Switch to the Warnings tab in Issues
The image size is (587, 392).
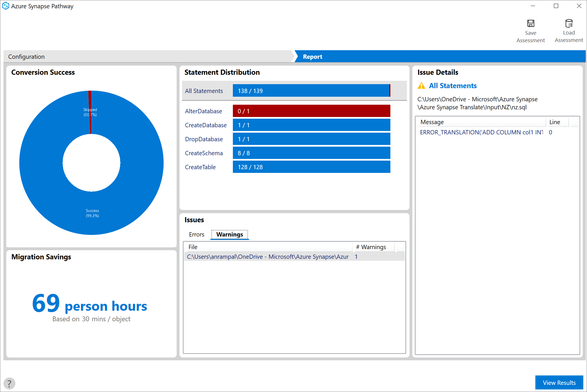pos(229,235)
